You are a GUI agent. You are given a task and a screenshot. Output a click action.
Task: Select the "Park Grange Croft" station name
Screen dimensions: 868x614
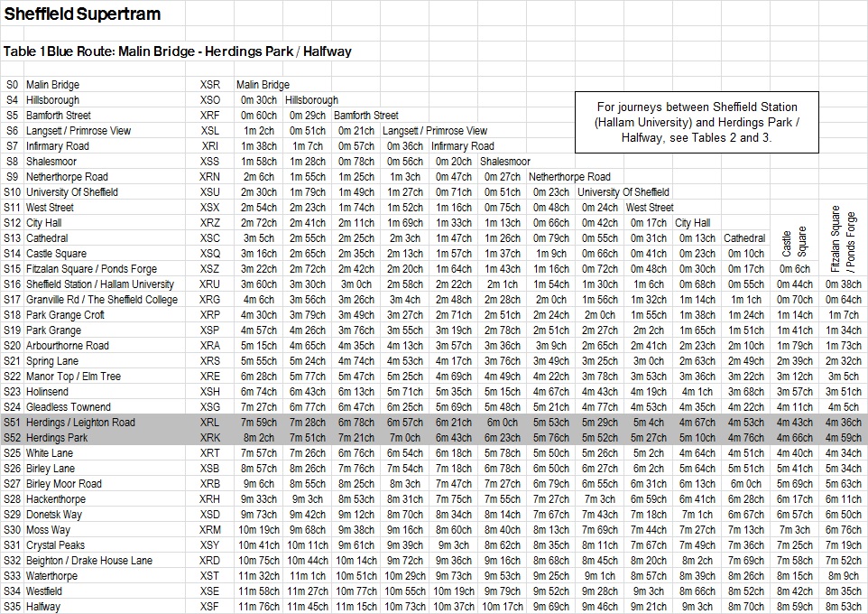(65, 315)
